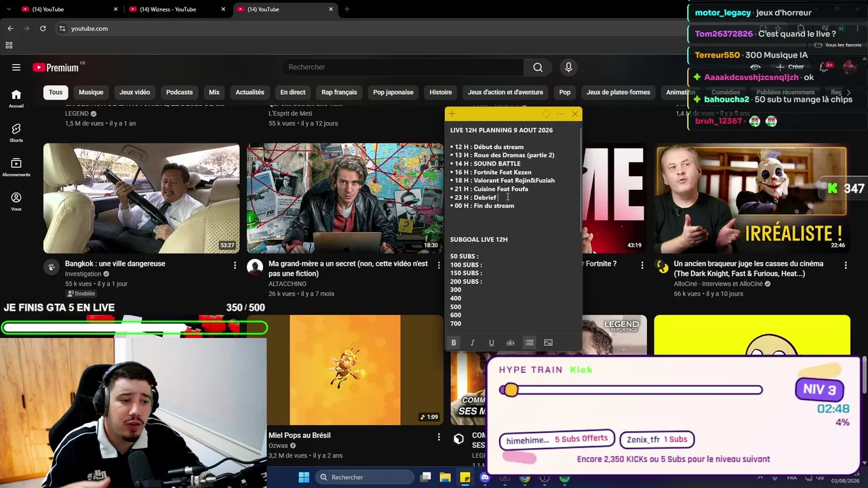View site information beside youtube.com

(x=62, y=28)
